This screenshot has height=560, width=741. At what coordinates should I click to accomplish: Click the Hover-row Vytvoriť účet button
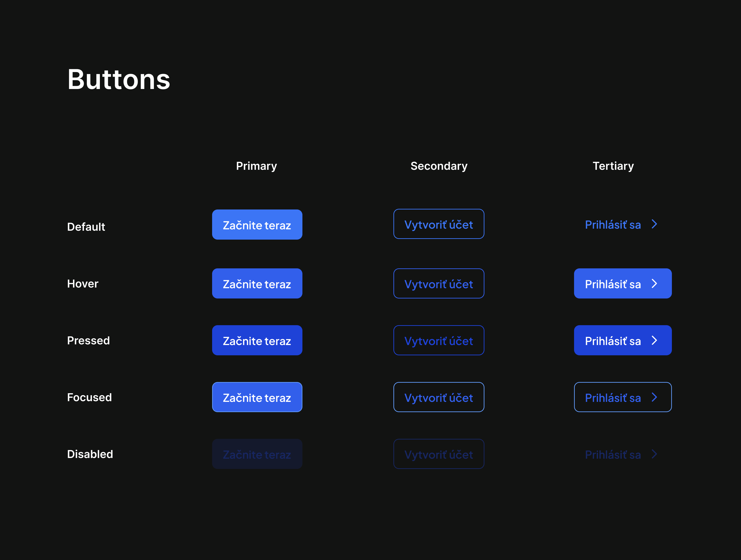439,283
